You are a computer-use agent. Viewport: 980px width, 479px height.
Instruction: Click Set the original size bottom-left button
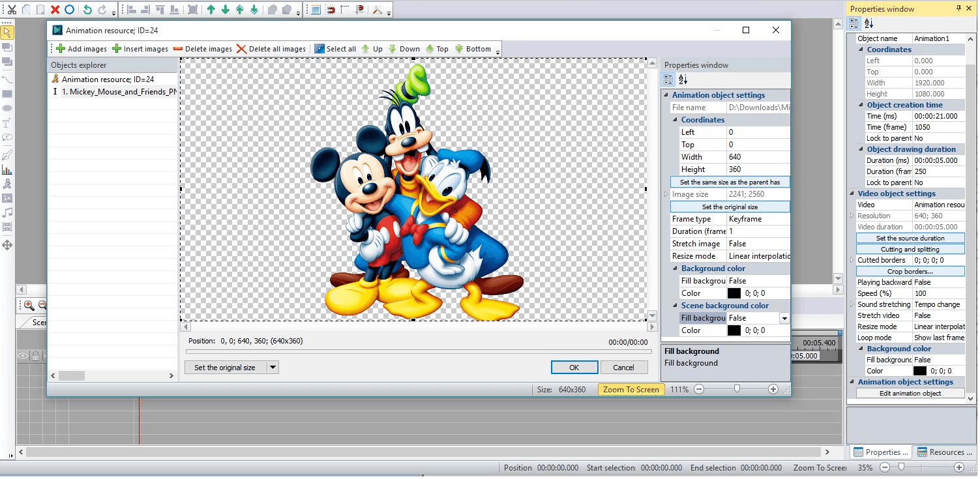click(225, 368)
